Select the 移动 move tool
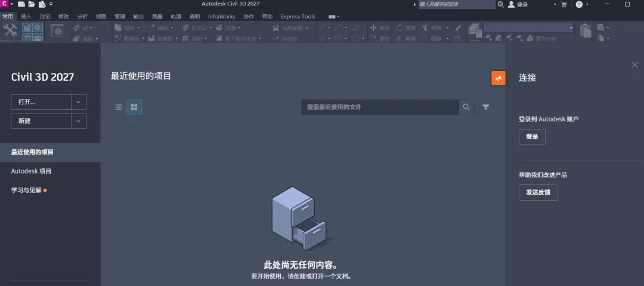The image size is (644, 286). [x=379, y=28]
